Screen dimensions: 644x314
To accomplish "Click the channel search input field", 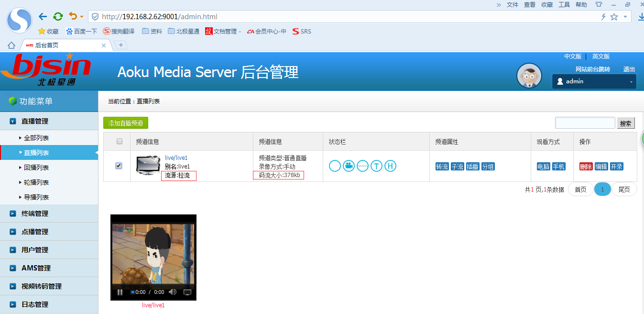I will click(585, 123).
